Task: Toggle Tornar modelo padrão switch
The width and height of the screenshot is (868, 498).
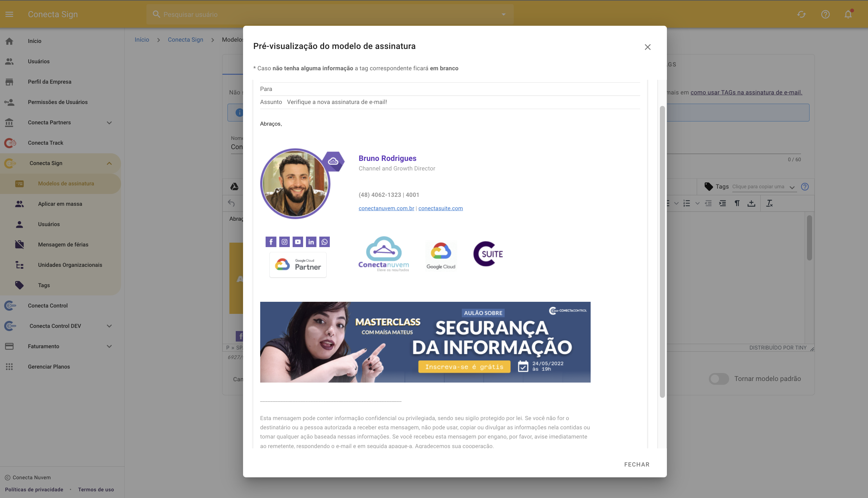Action: tap(719, 379)
